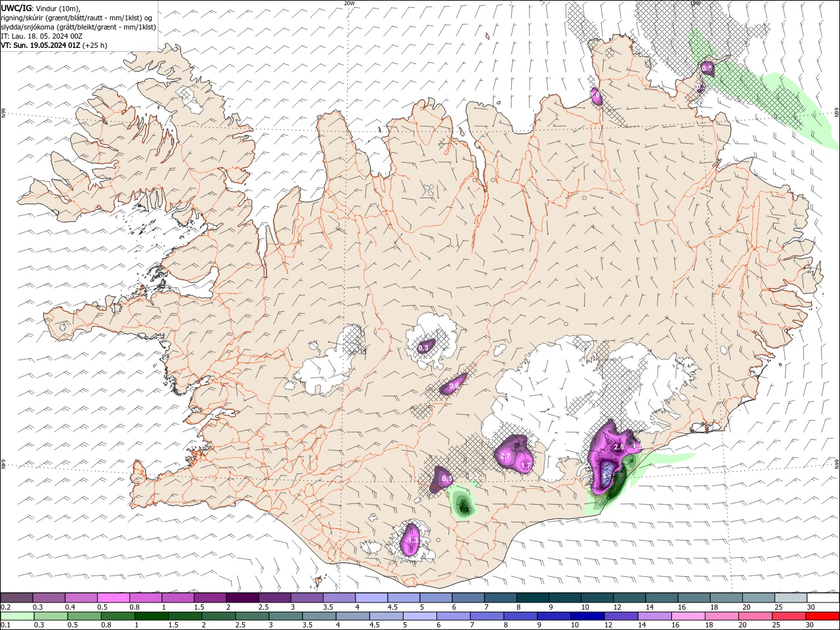Click the 0.5 value near northeast coast
The height and width of the screenshot is (630, 840).
click(x=707, y=68)
